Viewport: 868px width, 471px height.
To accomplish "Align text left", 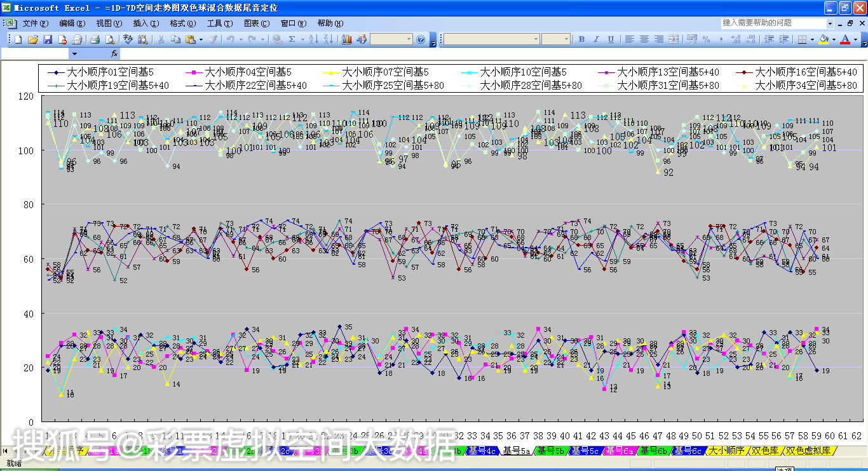I will click(x=629, y=39).
